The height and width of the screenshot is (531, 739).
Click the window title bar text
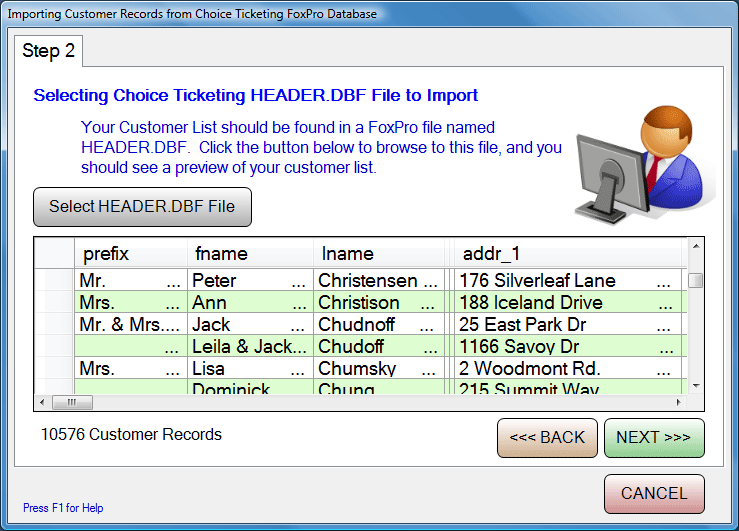(192, 14)
